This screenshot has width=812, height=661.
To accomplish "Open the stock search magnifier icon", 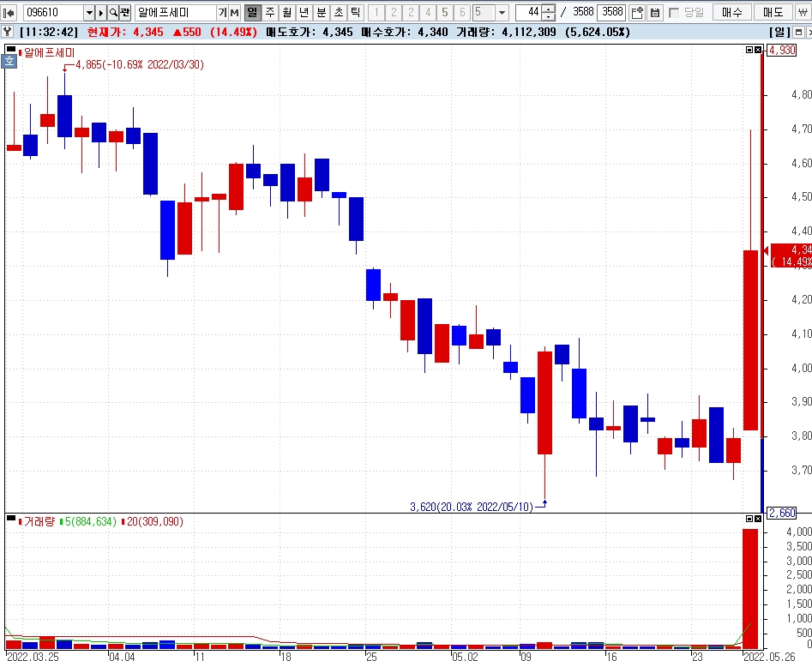I will coord(113,12).
